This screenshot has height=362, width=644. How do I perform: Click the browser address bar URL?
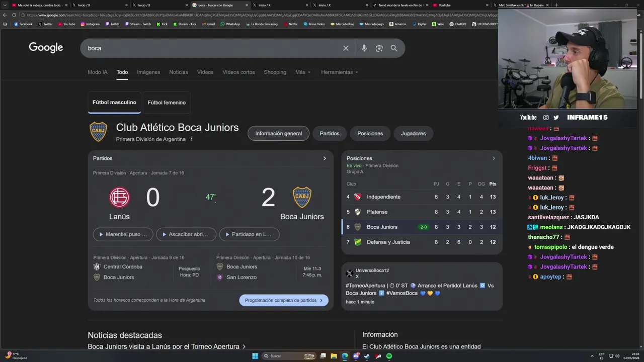pos(262,15)
